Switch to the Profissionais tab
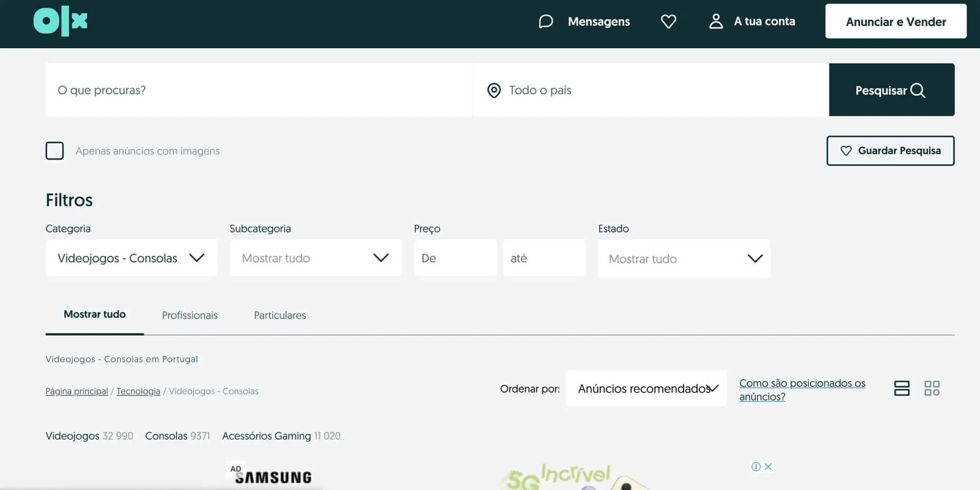The height and width of the screenshot is (490, 980). pos(189,315)
